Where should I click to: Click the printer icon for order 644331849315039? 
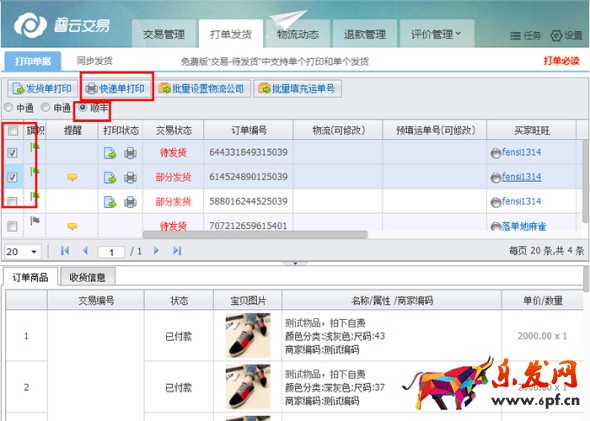[x=130, y=153]
